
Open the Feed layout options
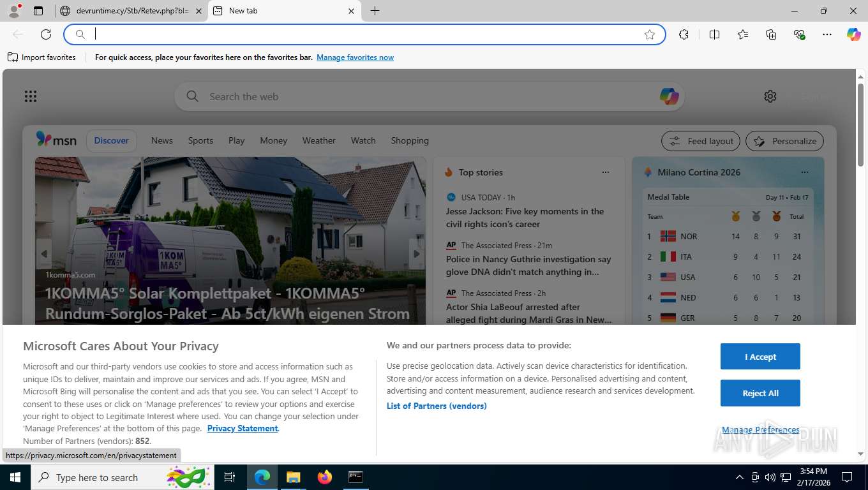point(701,141)
